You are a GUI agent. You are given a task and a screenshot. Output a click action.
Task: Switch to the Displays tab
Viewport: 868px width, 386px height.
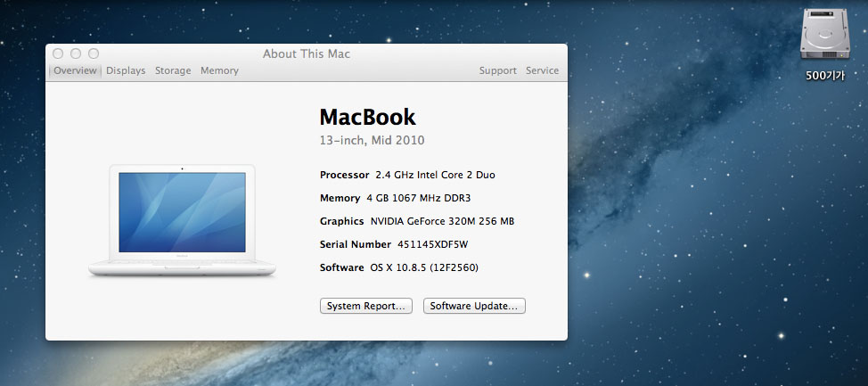(126, 70)
